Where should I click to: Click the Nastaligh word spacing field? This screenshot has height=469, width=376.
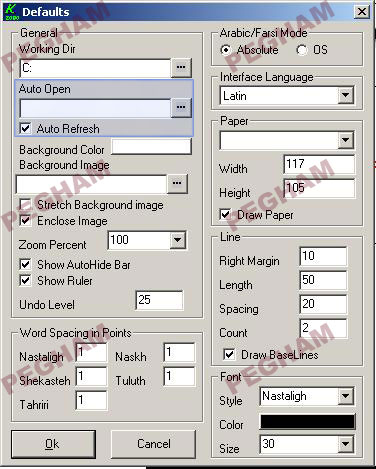(x=91, y=353)
